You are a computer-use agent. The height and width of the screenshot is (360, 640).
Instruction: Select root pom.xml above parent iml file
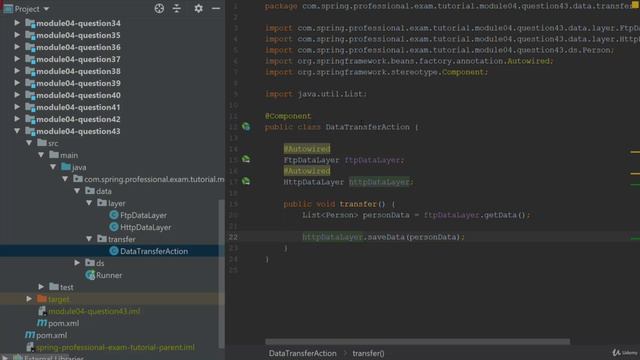[x=51, y=335]
